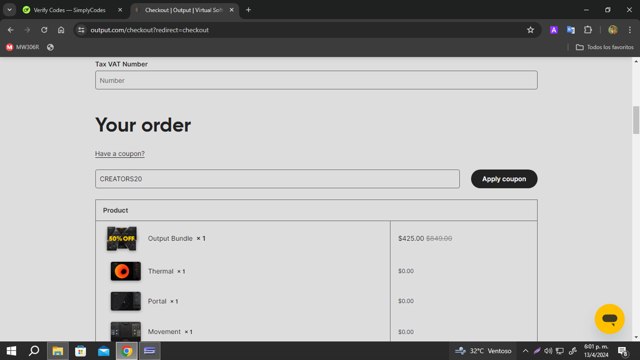This screenshot has width=640, height=360.
Task: Select the Checkout Output tab
Action: [x=184, y=10]
